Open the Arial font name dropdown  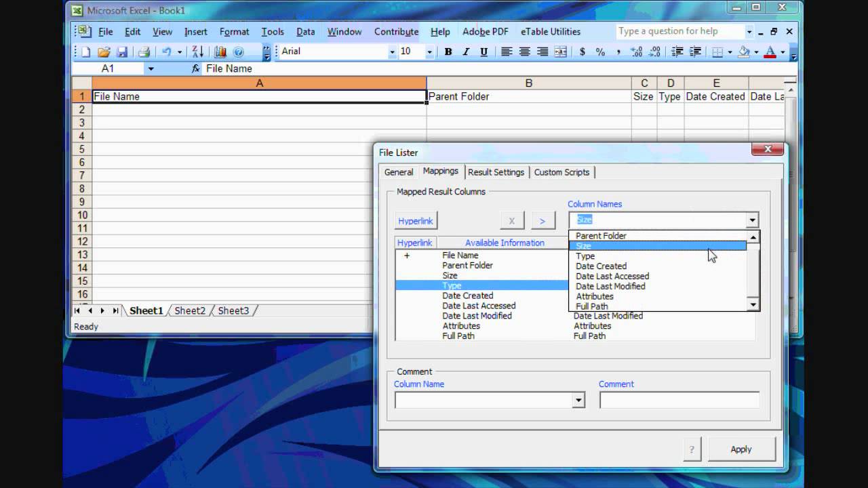click(392, 52)
